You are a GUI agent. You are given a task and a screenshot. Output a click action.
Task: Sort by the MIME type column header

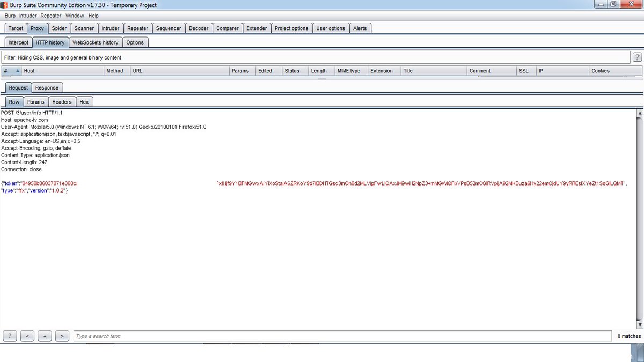[351, 71]
